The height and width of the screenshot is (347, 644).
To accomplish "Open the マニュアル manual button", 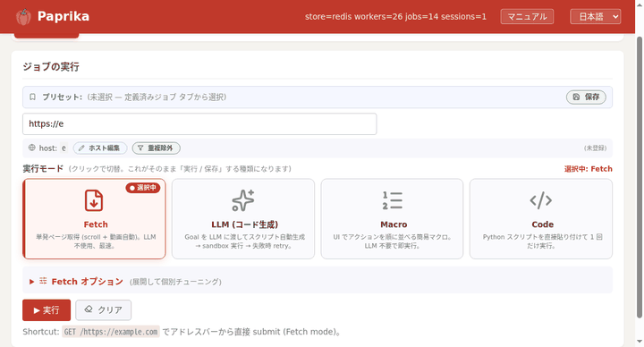I will point(527,17).
